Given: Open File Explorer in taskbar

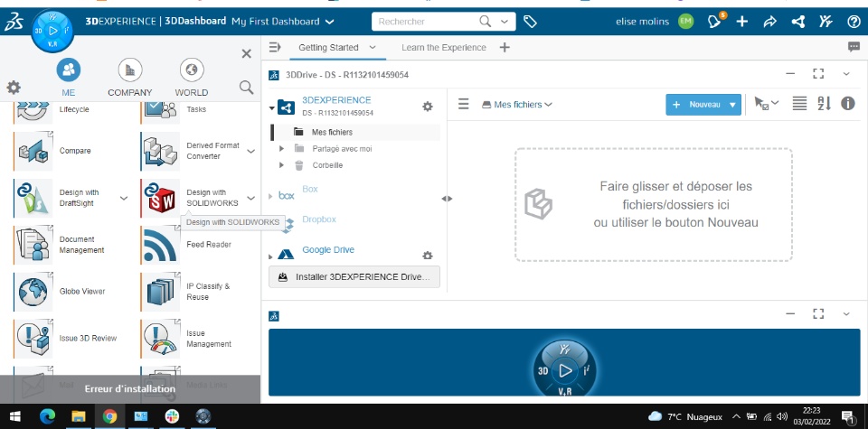Looking at the screenshot, I should (78, 416).
